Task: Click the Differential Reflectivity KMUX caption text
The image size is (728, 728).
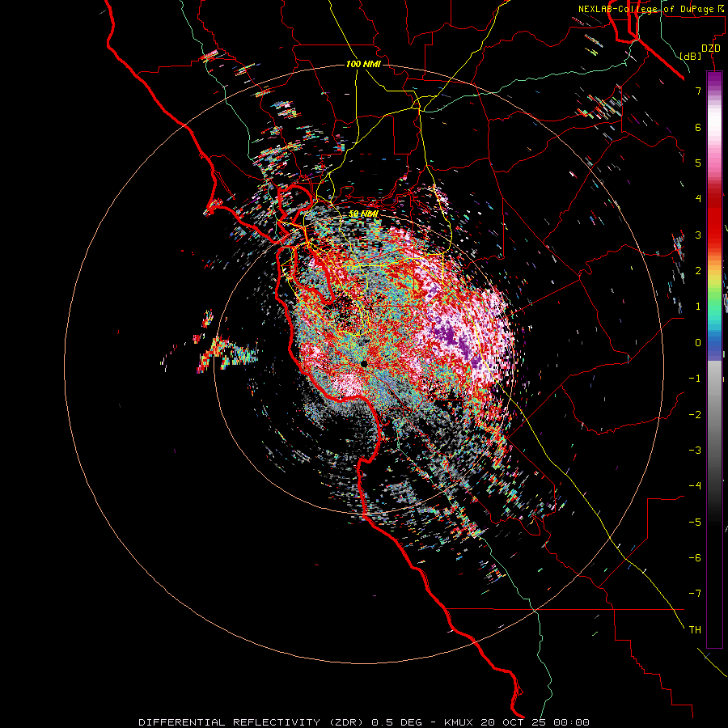Action: point(364,722)
